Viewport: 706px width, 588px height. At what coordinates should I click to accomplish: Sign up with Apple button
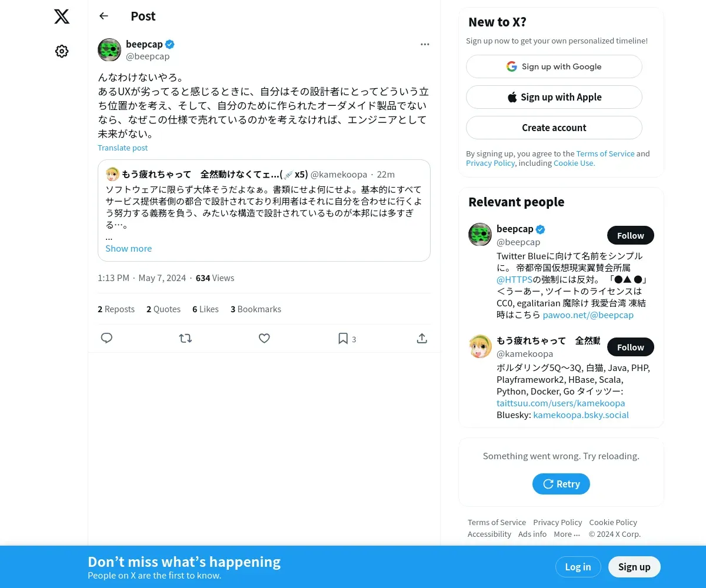554,97
